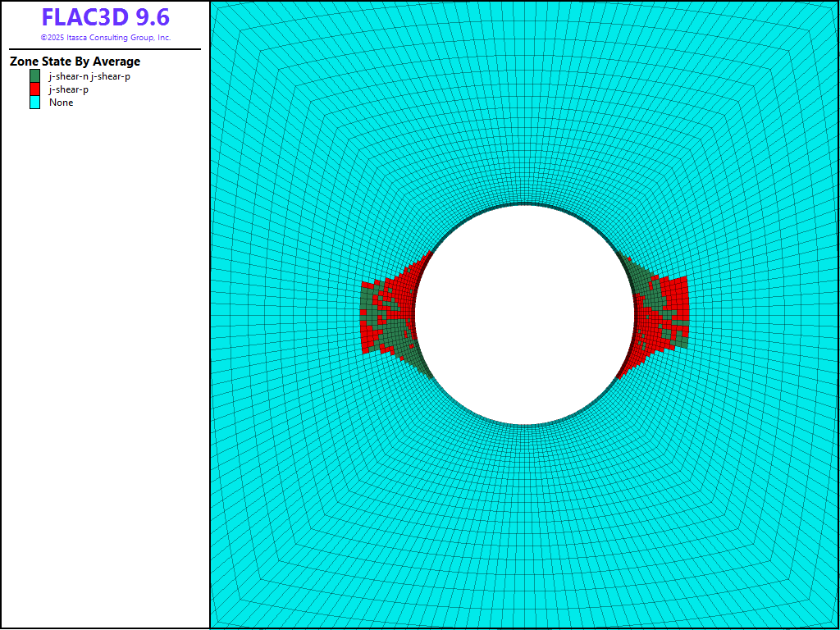Click the tunnel invert at bottom of circle
This screenshot has height=630, width=840.
click(524, 425)
